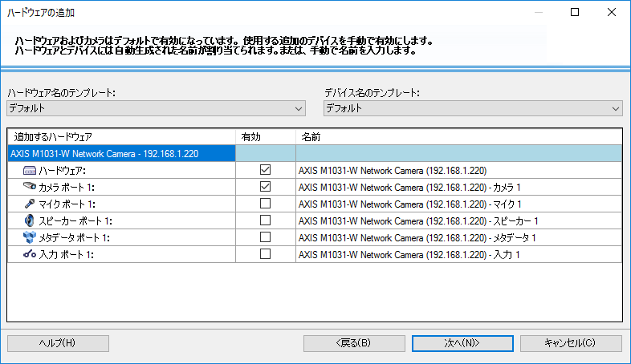Proceed with the 次へ(N) button
Viewport: 631px width, 364px height.
[x=462, y=343]
